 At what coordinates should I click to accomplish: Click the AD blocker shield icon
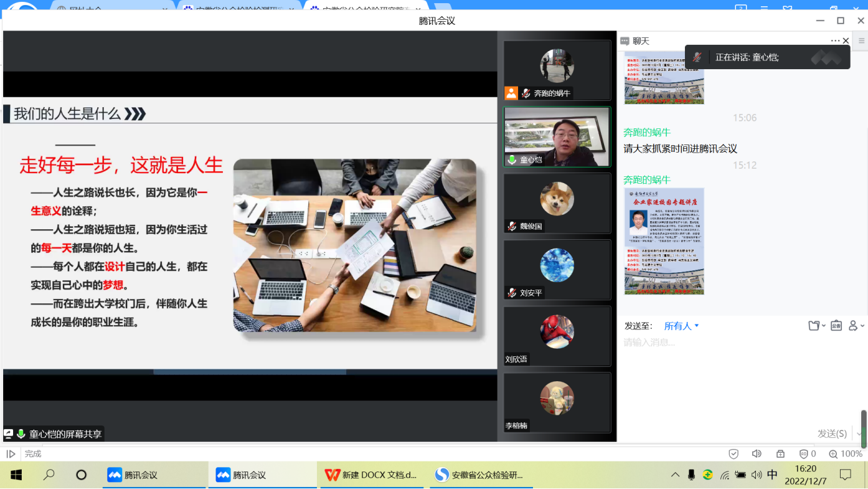coord(803,454)
